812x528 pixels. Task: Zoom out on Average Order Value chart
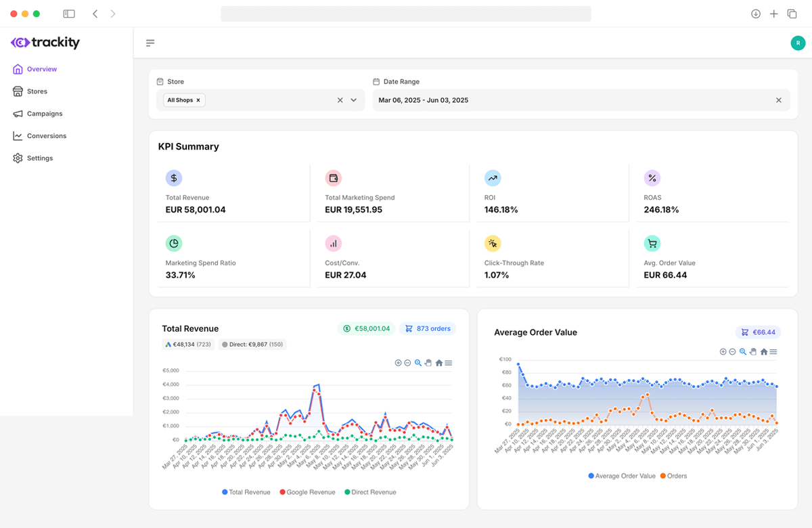[x=732, y=352]
